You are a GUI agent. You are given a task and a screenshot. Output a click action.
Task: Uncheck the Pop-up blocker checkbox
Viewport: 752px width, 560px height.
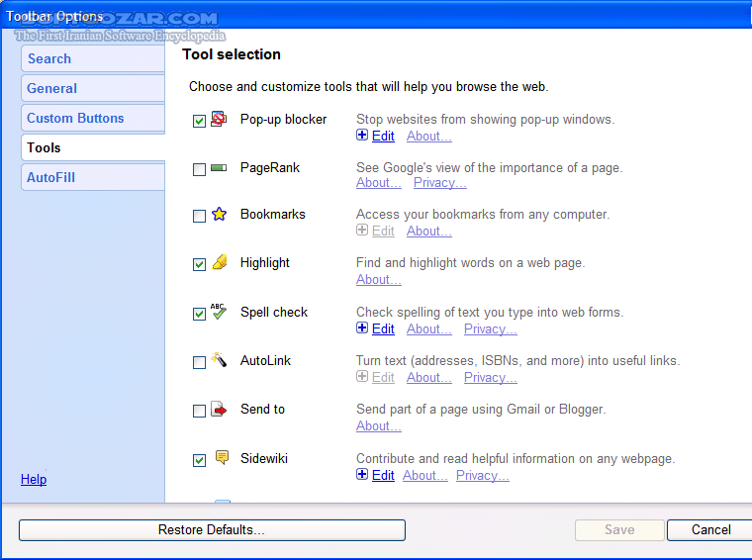point(199,121)
